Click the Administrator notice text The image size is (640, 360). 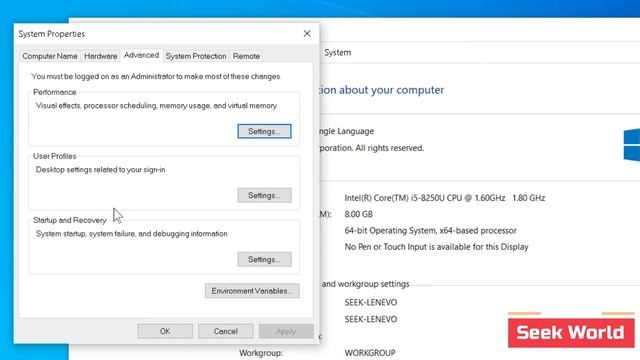(x=156, y=76)
